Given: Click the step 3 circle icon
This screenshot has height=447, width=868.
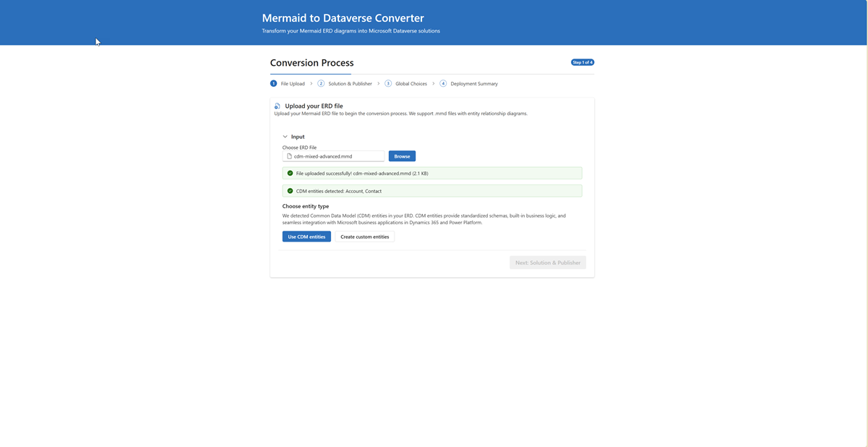Looking at the screenshot, I should coord(388,83).
